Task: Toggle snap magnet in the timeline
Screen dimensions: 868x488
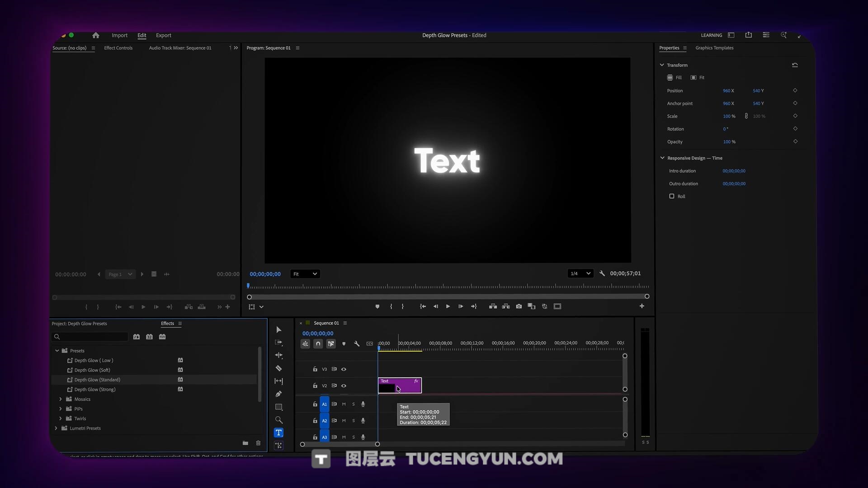Action: point(318,344)
